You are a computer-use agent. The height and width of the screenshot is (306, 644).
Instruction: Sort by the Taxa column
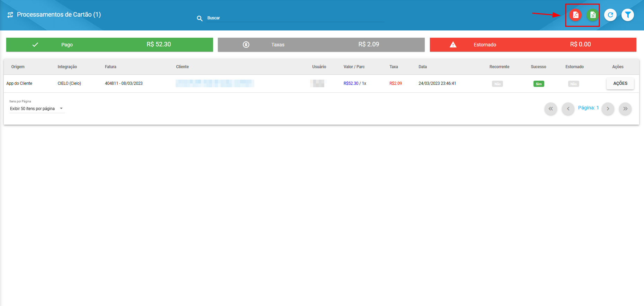pos(394,67)
